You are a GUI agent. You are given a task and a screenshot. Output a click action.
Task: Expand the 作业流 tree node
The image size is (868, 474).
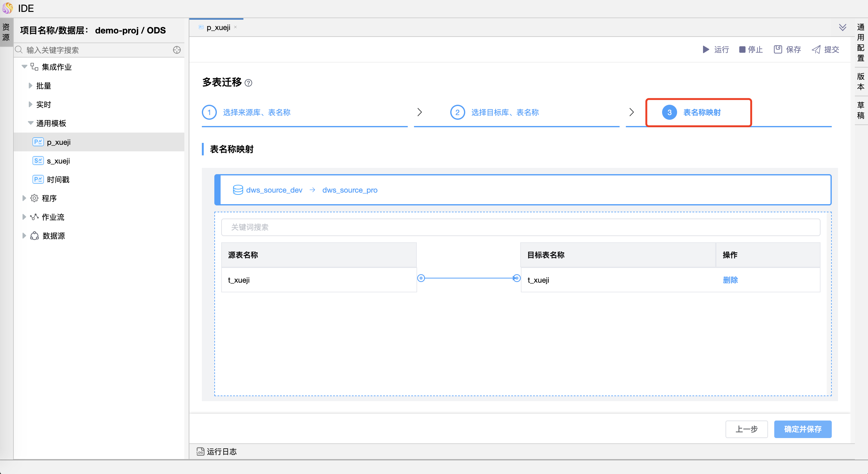point(24,217)
